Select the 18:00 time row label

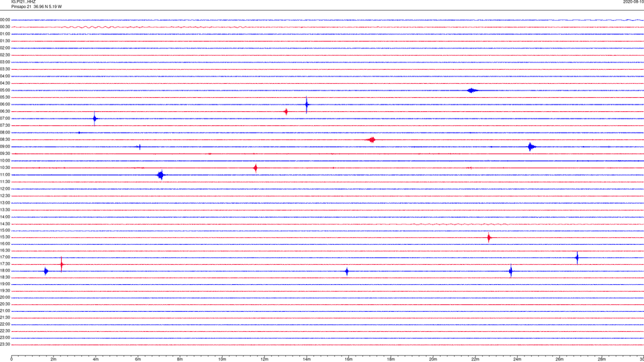[5, 271]
